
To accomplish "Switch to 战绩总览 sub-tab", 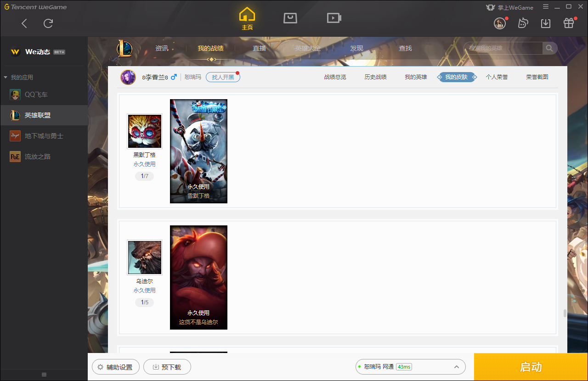I will click(x=335, y=77).
